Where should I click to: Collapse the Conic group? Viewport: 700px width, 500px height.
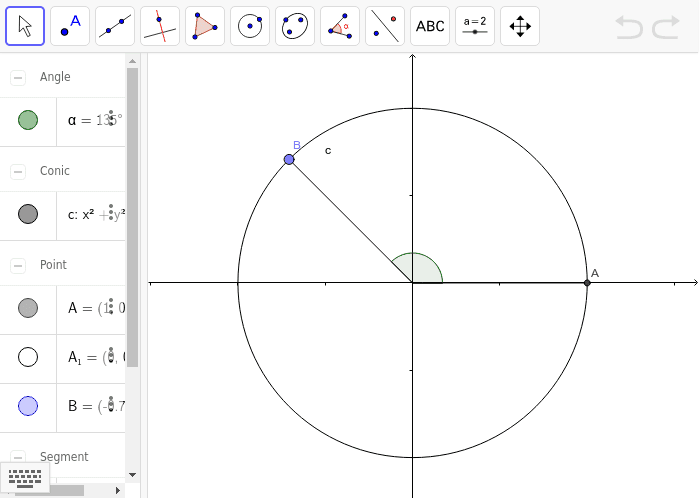[18, 171]
